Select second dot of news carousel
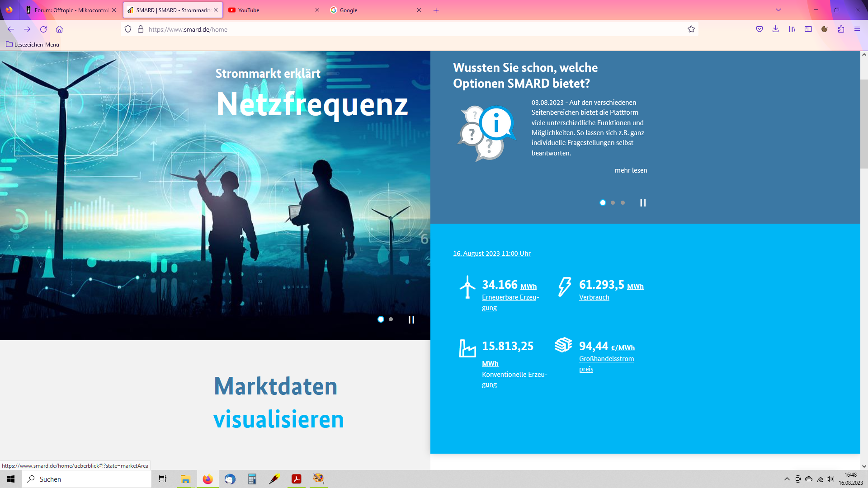This screenshot has width=868, height=488. pyautogui.click(x=613, y=203)
